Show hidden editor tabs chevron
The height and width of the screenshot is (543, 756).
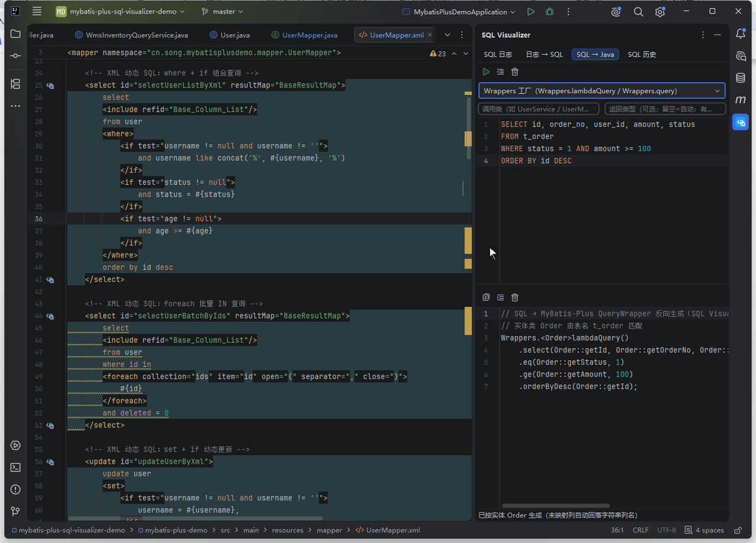(447, 35)
